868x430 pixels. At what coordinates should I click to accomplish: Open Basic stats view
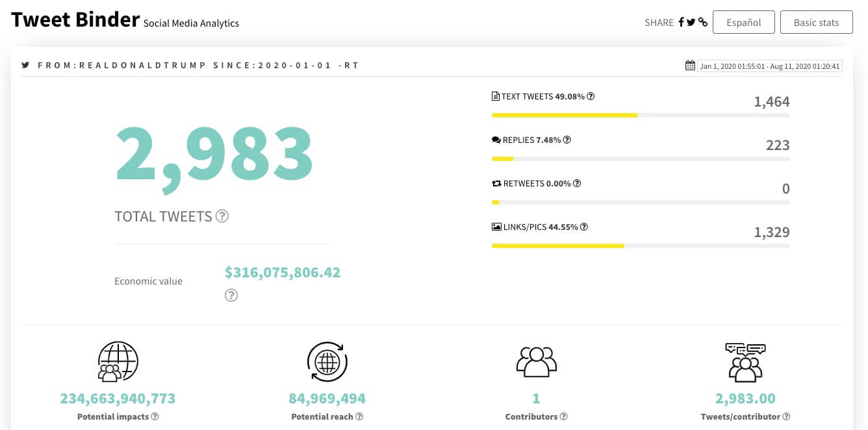pyautogui.click(x=816, y=22)
